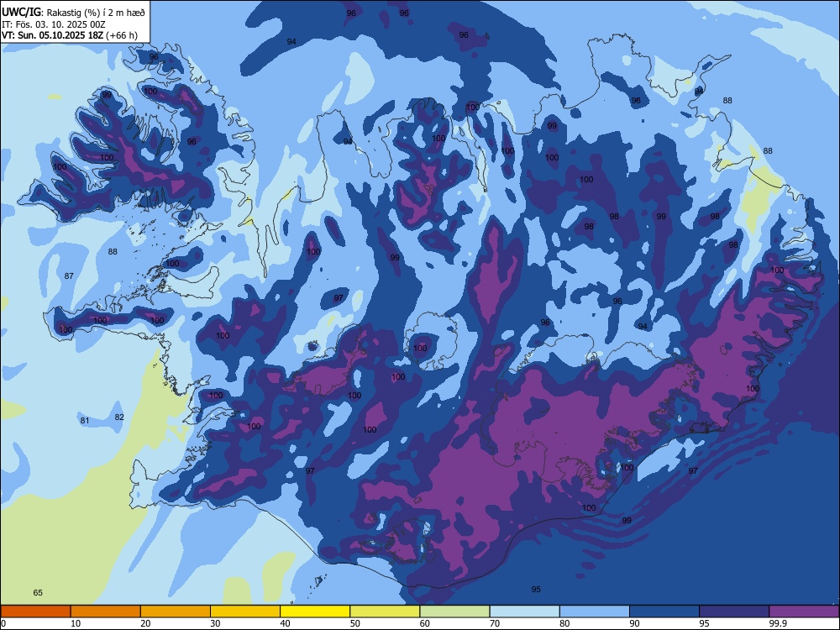Viewport: 840px width, 630px height.
Task: Select the 95–99.9 indigo legend swatch
Action: click(x=734, y=612)
